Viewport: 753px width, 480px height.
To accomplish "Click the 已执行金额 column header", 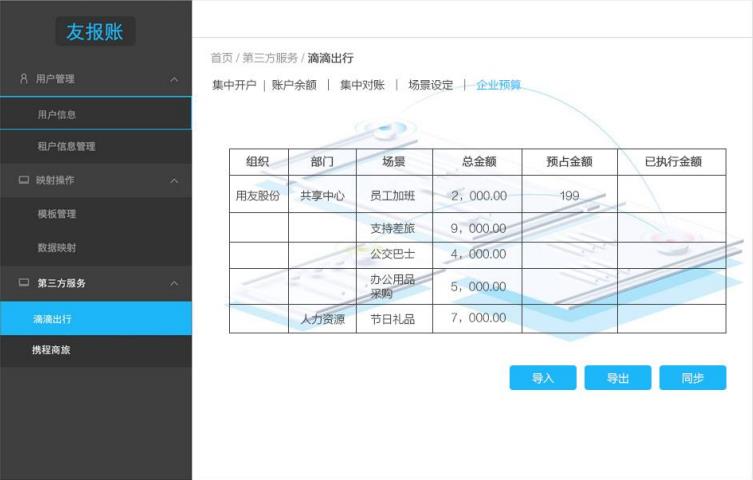I will (672, 162).
